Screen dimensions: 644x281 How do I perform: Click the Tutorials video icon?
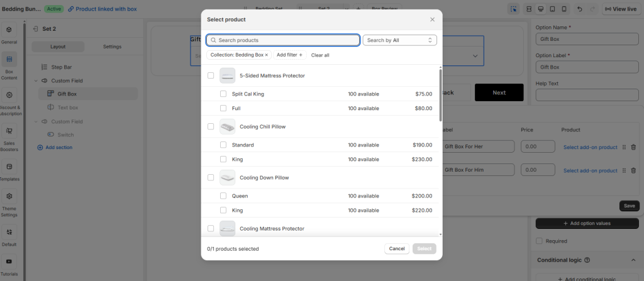coord(9,261)
